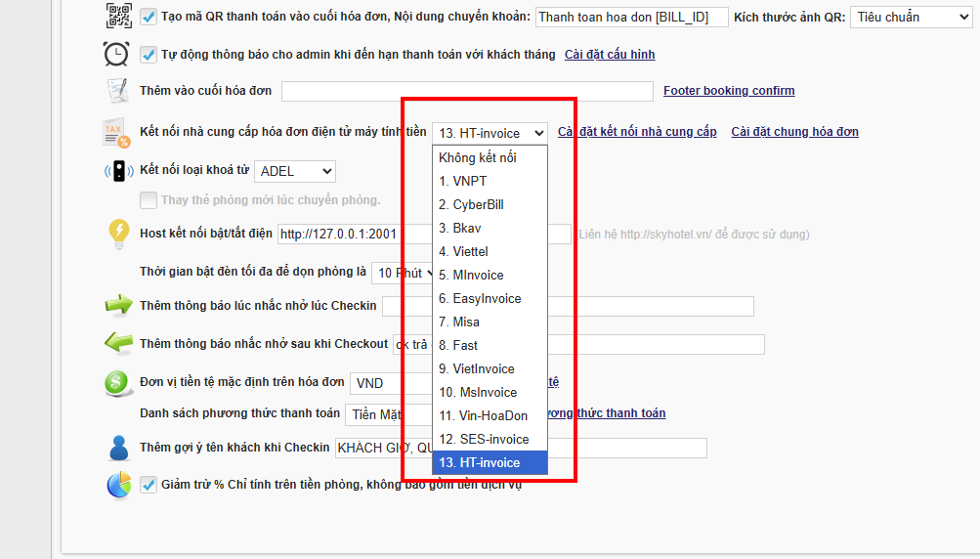Toggle the QR payment code checkbox
This screenshot has height=559, width=980.
click(149, 17)
